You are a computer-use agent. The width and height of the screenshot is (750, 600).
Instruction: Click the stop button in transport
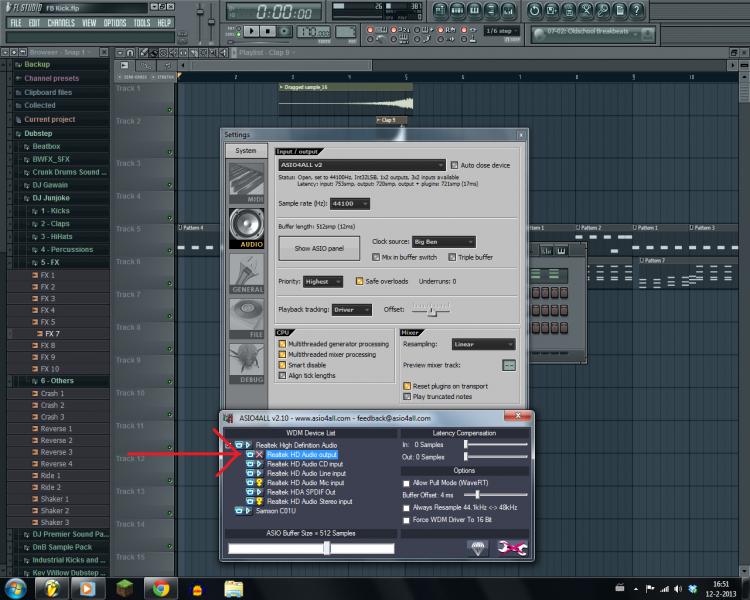[x=268, y=31]
